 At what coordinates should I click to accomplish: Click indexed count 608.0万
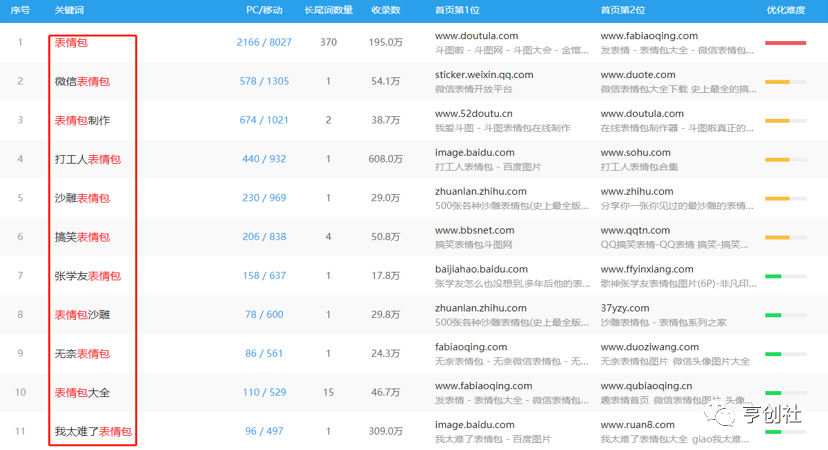pos(385,159)
